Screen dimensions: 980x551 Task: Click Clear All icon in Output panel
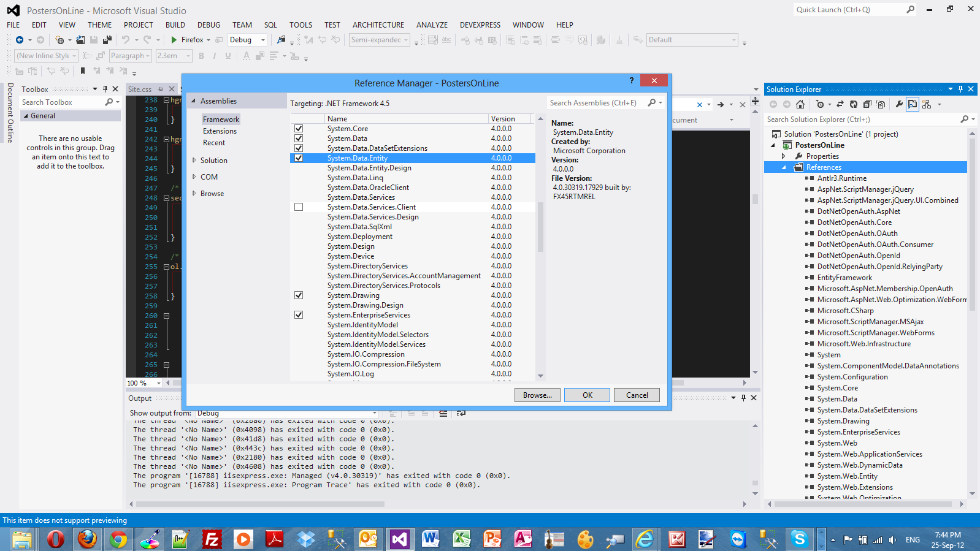443,414
